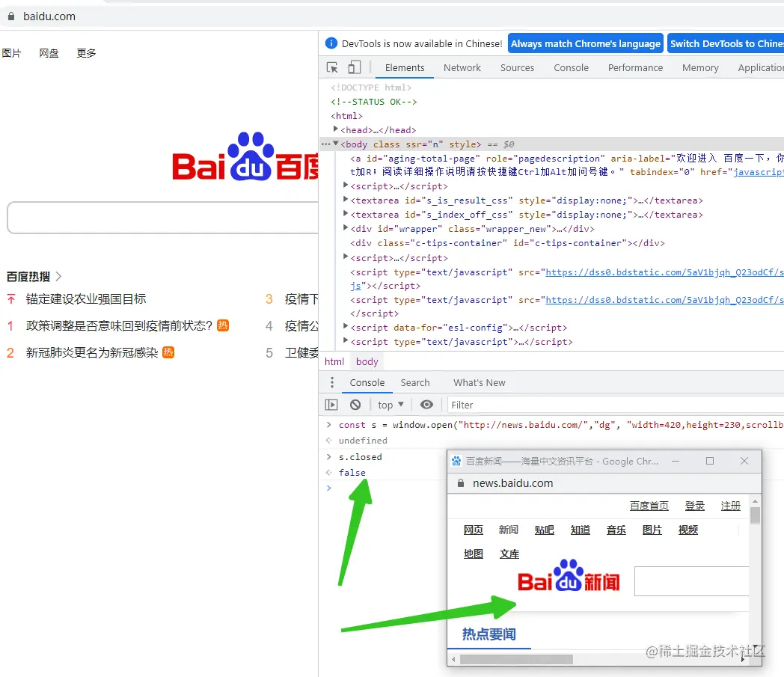784x677 pixels.
Task: Open the 贴吧 link in popup
Action: (544, 530)
